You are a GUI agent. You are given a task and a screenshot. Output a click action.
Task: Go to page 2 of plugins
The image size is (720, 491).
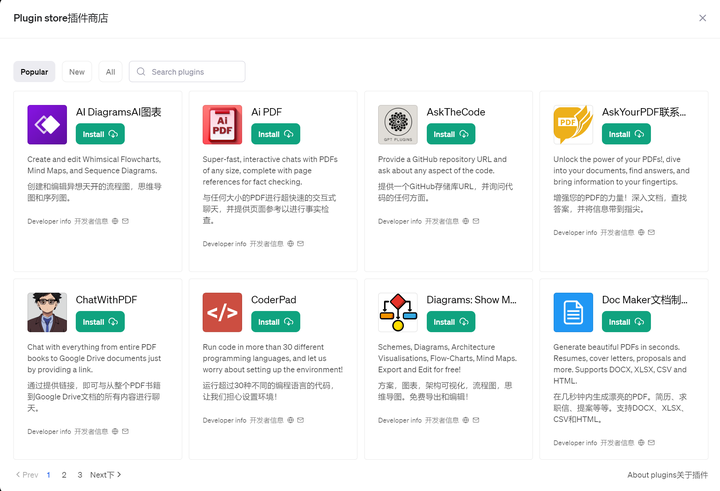64,475
